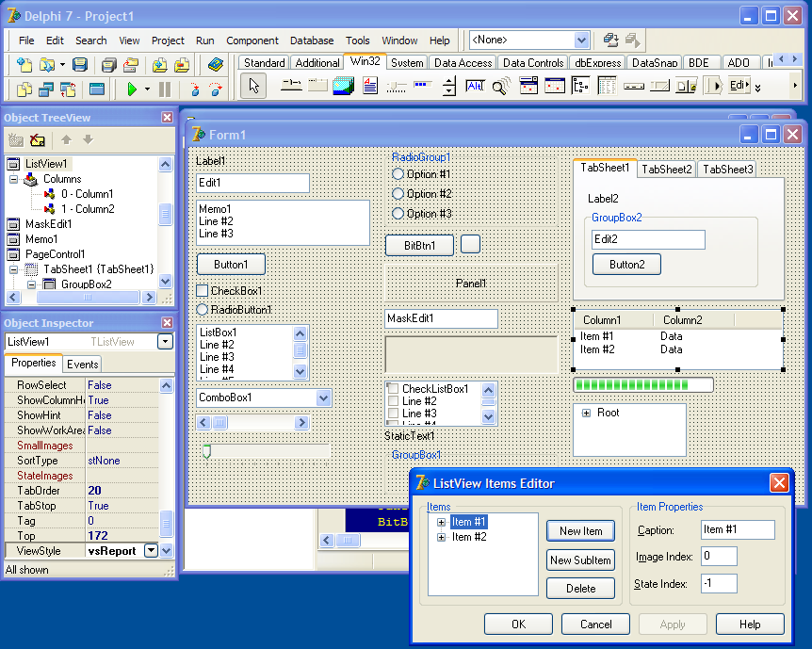Pick the UpDown component in palette
The image size is (812, 649).
pyautogui.click(x=449, y=86)
